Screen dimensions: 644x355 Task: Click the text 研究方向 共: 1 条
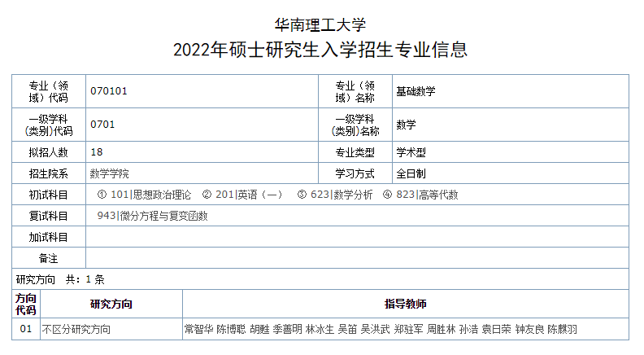60,280
